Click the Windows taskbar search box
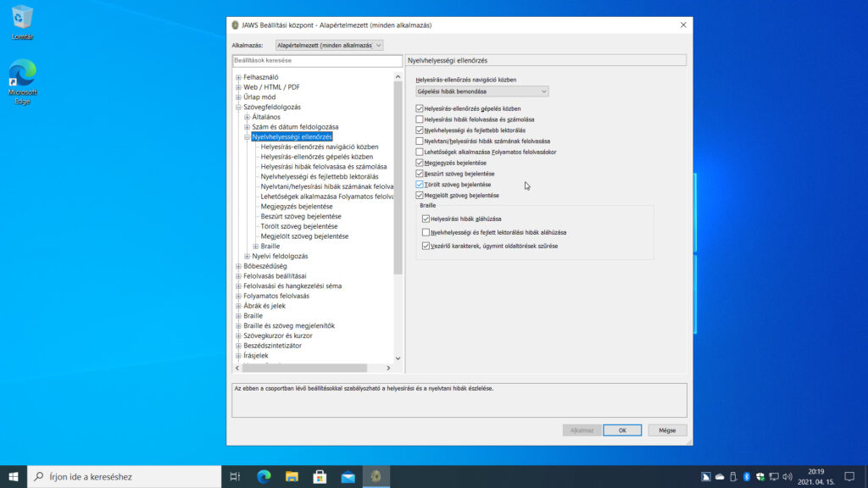 coord(125,476)
